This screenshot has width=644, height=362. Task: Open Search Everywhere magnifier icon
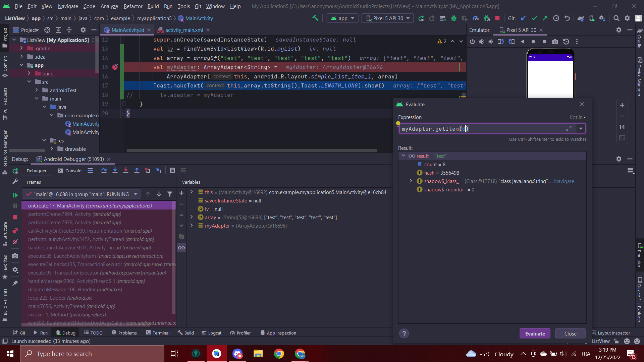616,18
